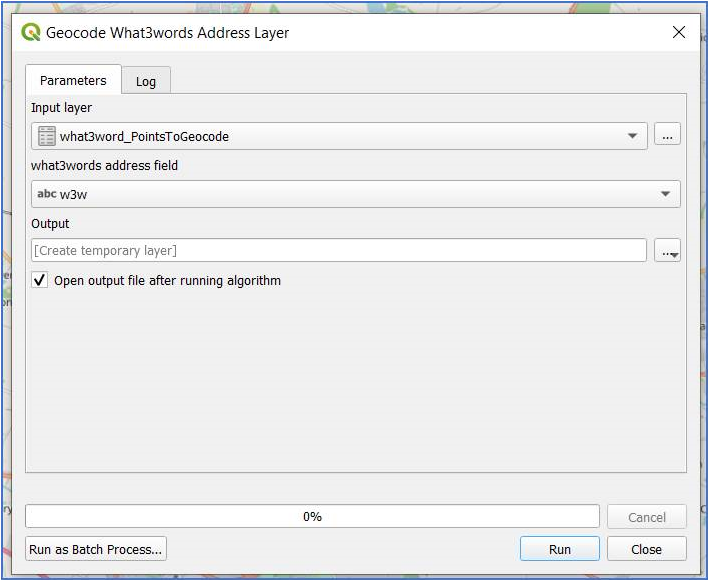Switch to the Log tab

point(146,82)
